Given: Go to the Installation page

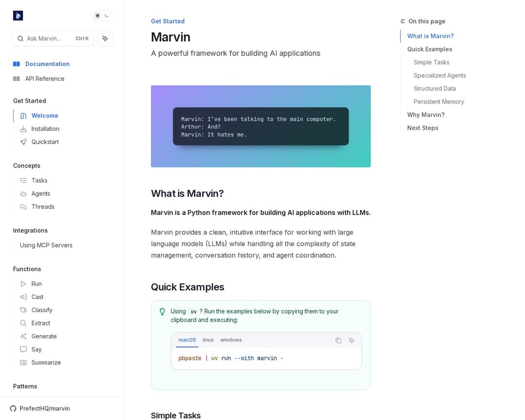Looking at the screenshot, I should click(x=45, y=129).
